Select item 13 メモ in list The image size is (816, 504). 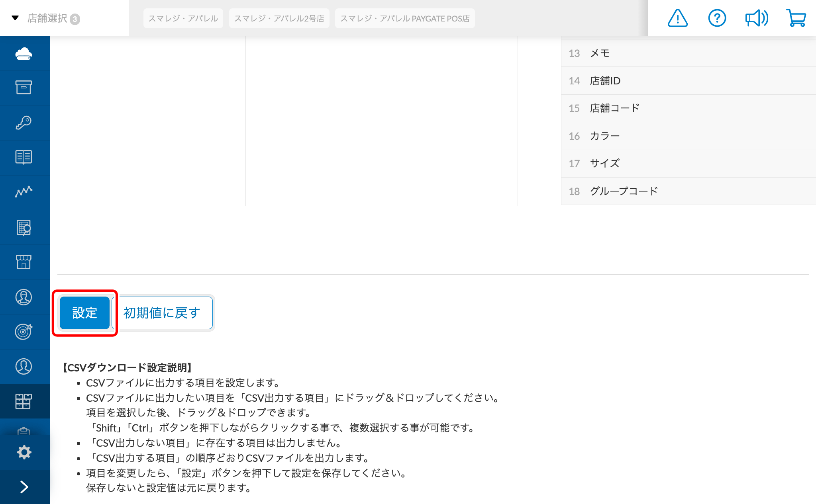pyautogui.click(x=688, y=53)
